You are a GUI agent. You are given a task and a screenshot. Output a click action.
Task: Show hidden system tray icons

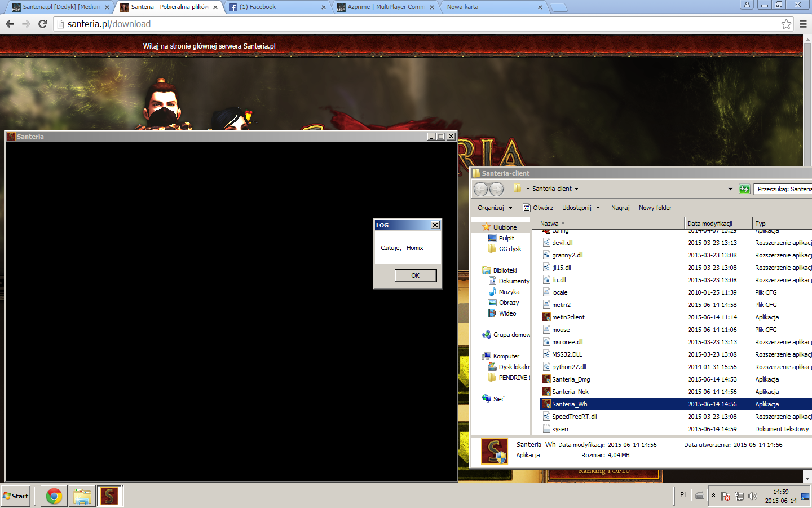pyautogui.click(x=713, y=496)
